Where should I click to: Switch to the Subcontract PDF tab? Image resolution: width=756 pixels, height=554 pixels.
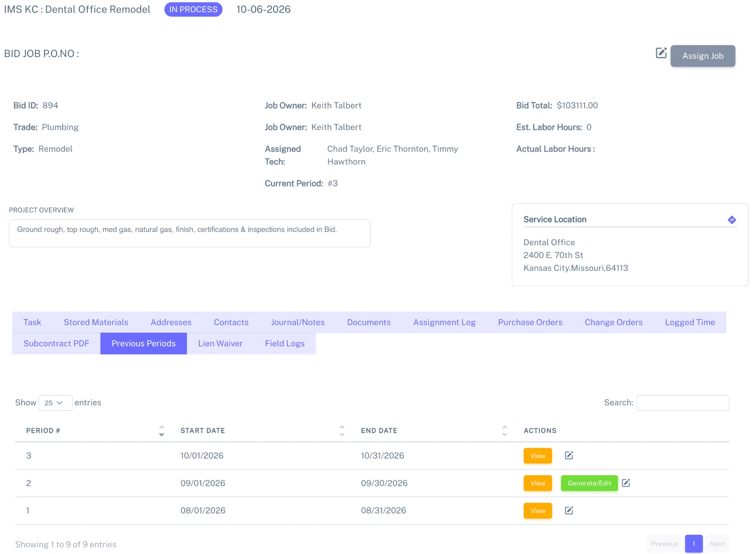click(56, 344)
